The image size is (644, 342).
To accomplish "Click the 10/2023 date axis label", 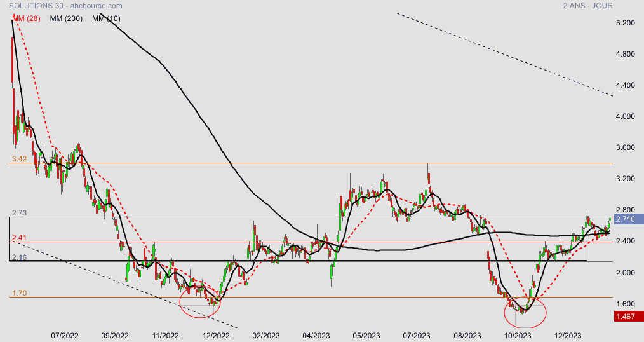I will pyautogui.click(x=517, y=336).
